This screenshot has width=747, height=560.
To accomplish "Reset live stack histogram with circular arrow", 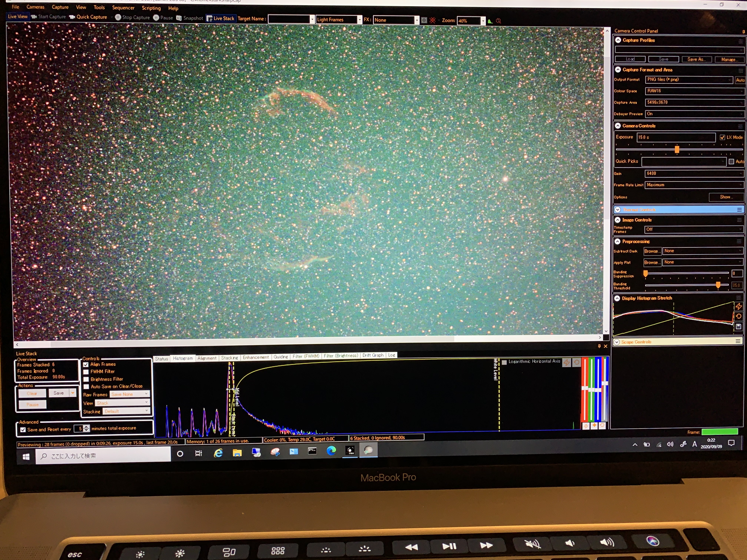I will [576, 362].
